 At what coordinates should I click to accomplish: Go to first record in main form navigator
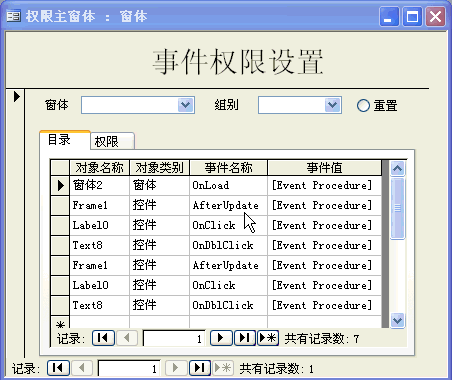point(58,368)
